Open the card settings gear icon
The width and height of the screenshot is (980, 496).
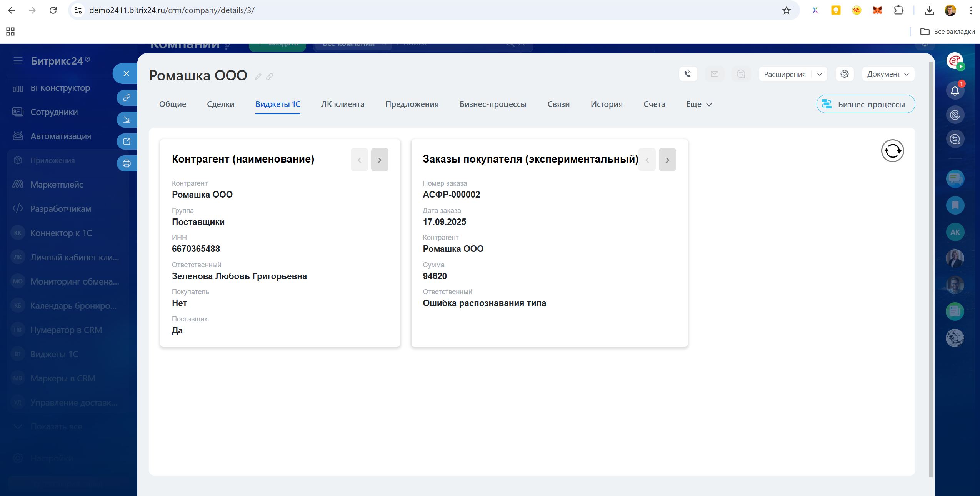point(844,74)
